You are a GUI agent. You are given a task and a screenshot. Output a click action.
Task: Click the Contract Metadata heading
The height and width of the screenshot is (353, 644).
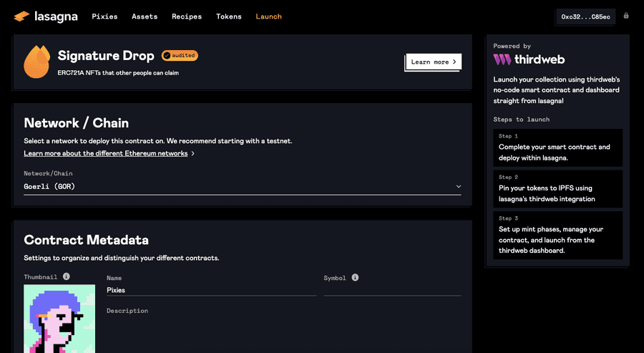(x=87, y=240)
